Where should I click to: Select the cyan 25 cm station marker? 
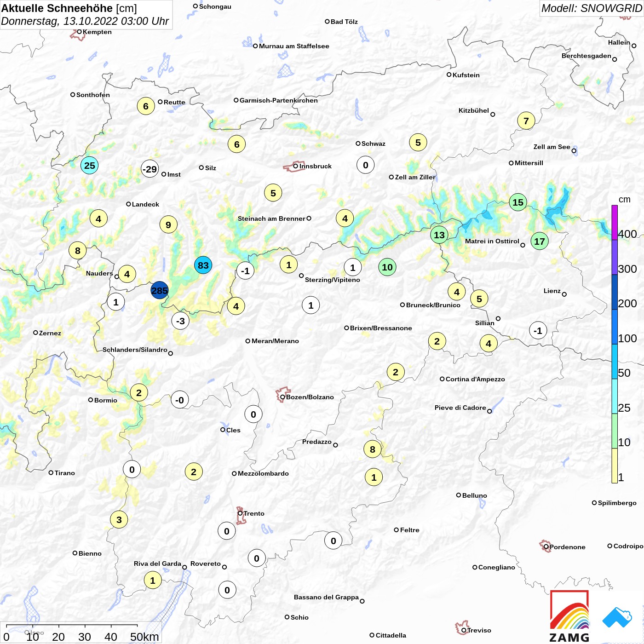click(90, 165)
